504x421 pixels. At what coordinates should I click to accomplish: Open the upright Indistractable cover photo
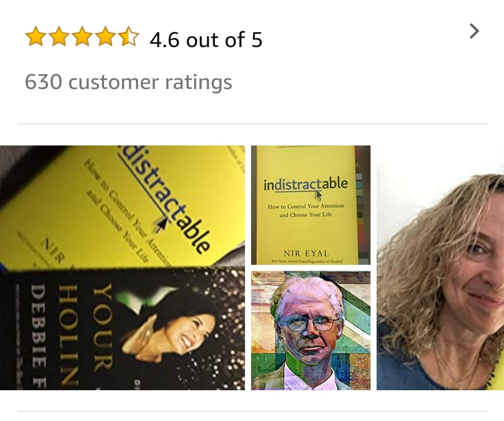click(x=310, y=205)
